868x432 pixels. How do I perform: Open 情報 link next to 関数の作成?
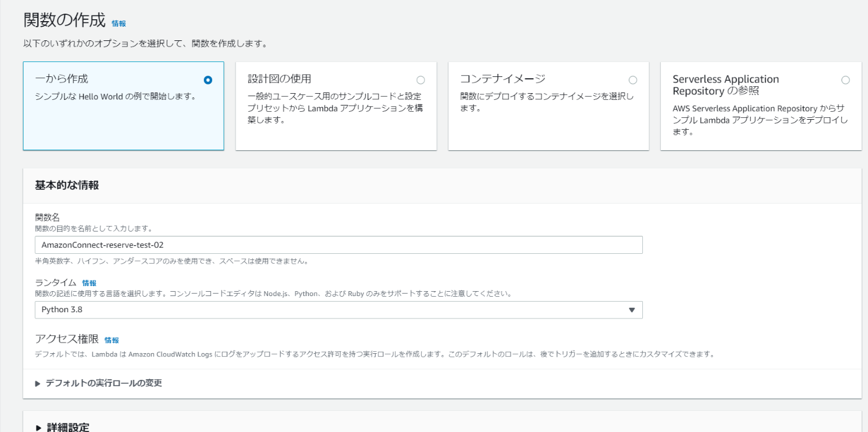click(x=118, y=24)
